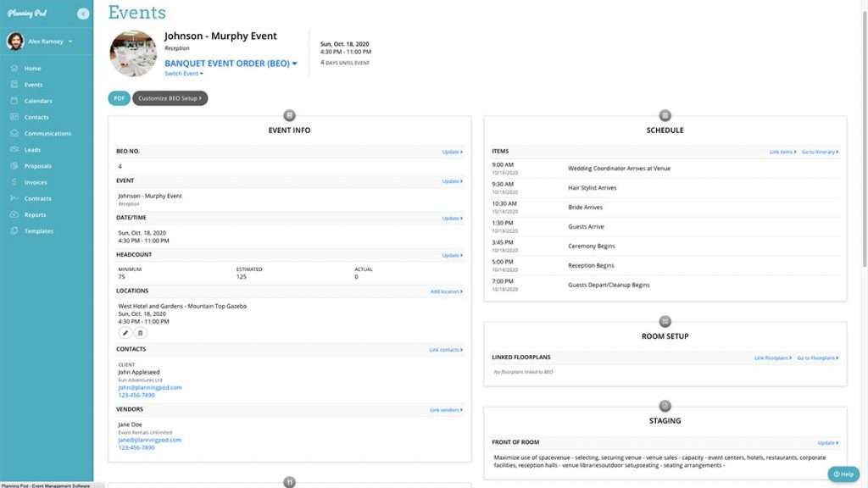
Task: Expand the Switch Event dropdown
Action: [x=184, y=74]
